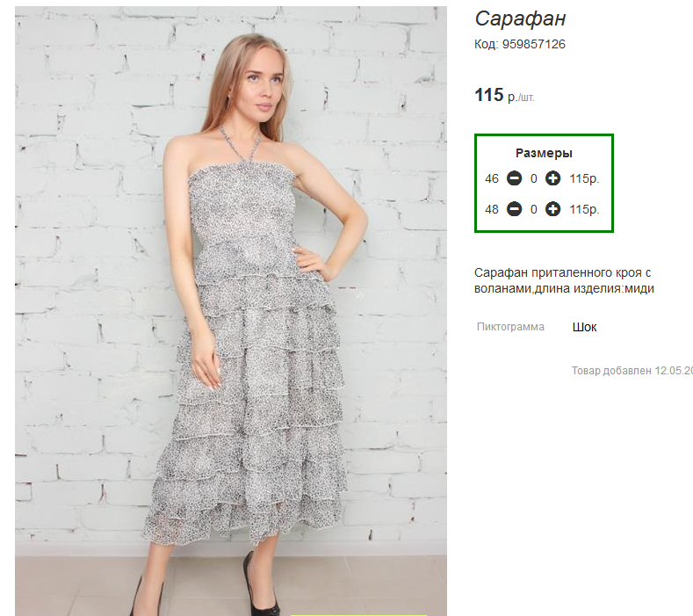This screenshot has width=693, height=616.
Task: Click the yellow bar below the photo
Action: tap(358, 614)
